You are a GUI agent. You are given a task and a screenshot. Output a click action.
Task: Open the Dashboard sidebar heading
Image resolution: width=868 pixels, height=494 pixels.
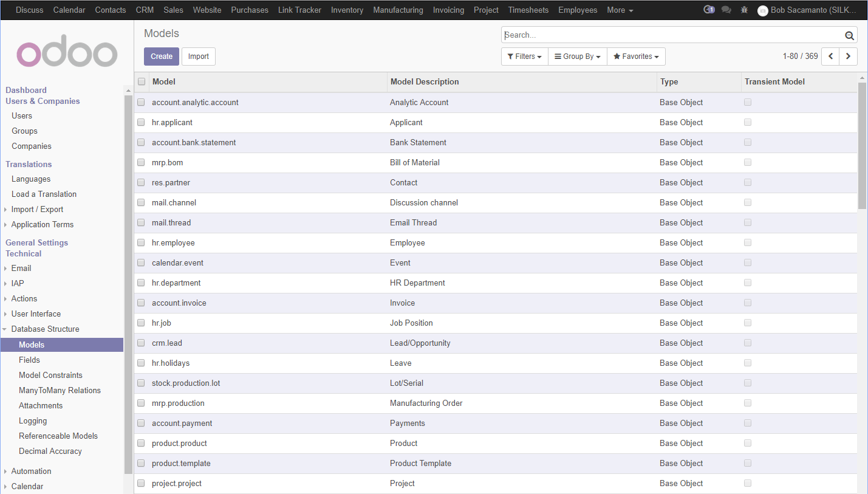[26, 90]
